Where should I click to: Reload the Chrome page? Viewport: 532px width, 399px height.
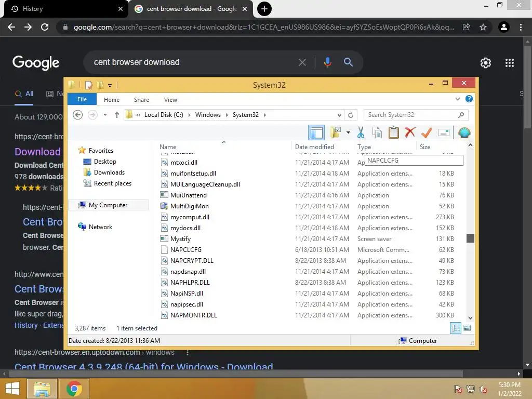point(45,27)
